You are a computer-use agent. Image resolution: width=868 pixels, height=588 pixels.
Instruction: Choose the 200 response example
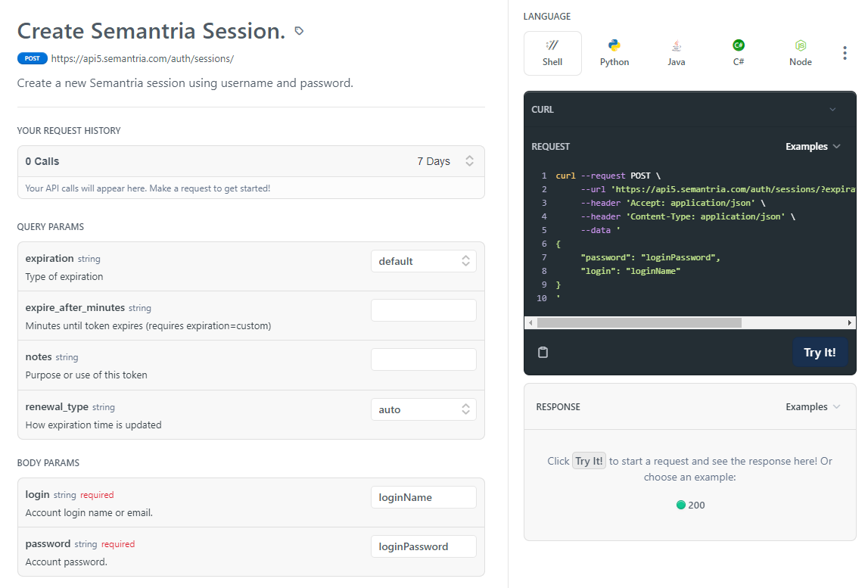click(690, 505)
